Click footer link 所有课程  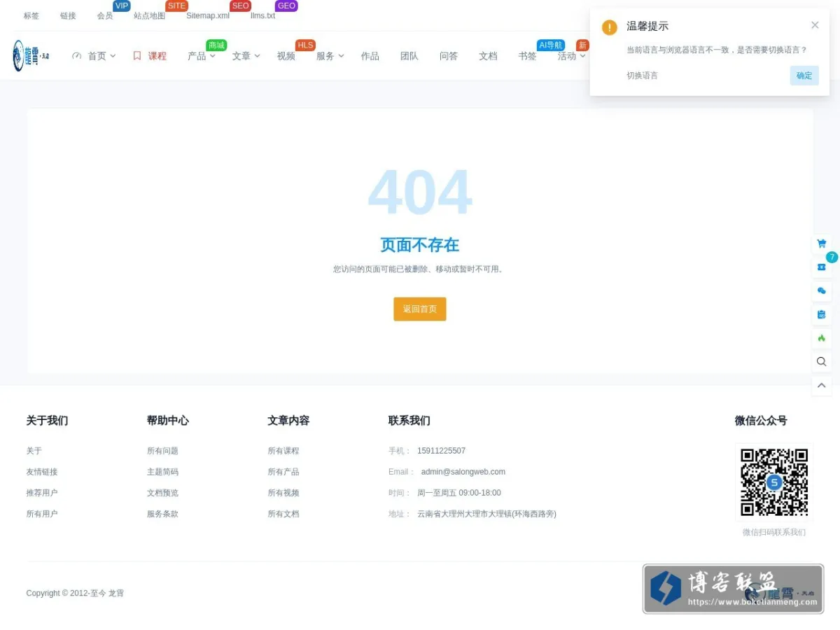pos(283,451)
